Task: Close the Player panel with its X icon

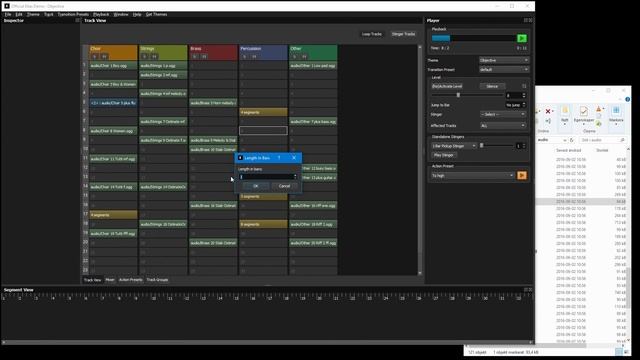Action: click(x=530, y=20)
